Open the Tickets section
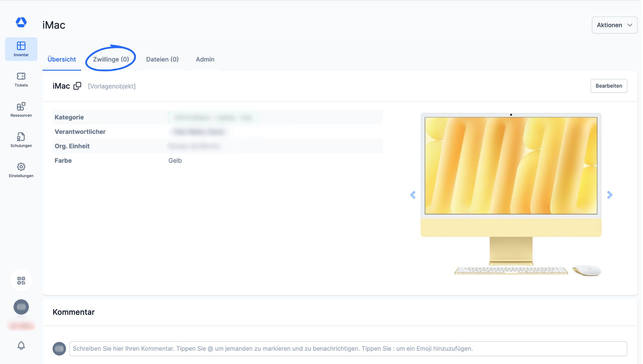 pyautogui.click(x=21, y=80)
